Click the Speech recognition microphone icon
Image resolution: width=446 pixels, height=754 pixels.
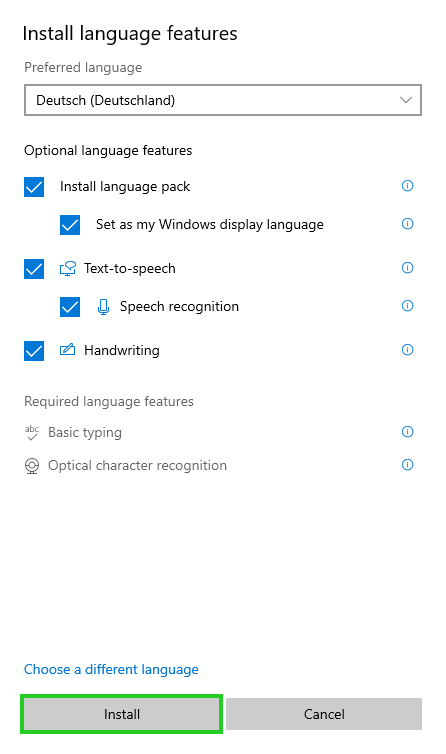click(x=103, y=307)
